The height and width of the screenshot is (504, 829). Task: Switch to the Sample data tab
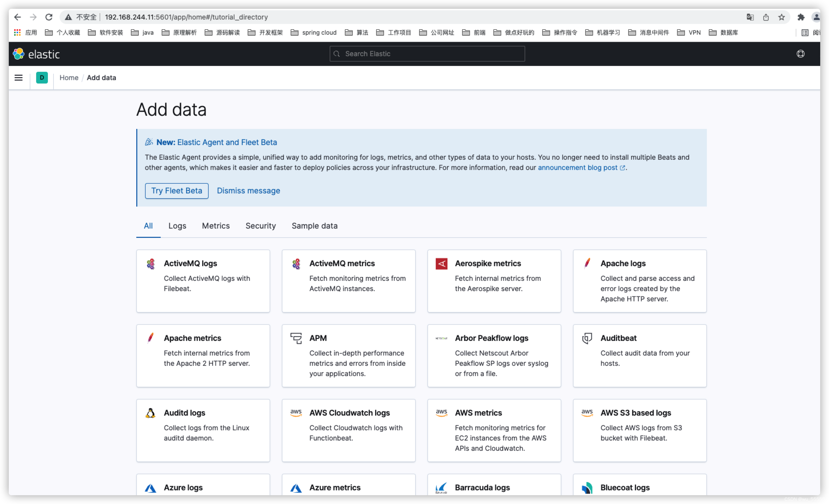pos(314,226)
